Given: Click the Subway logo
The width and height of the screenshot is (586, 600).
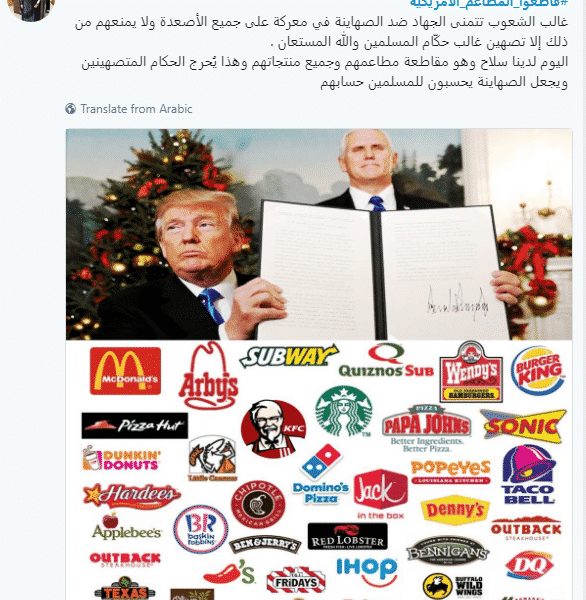Looking at the screenshot, I should pos(289,356).
